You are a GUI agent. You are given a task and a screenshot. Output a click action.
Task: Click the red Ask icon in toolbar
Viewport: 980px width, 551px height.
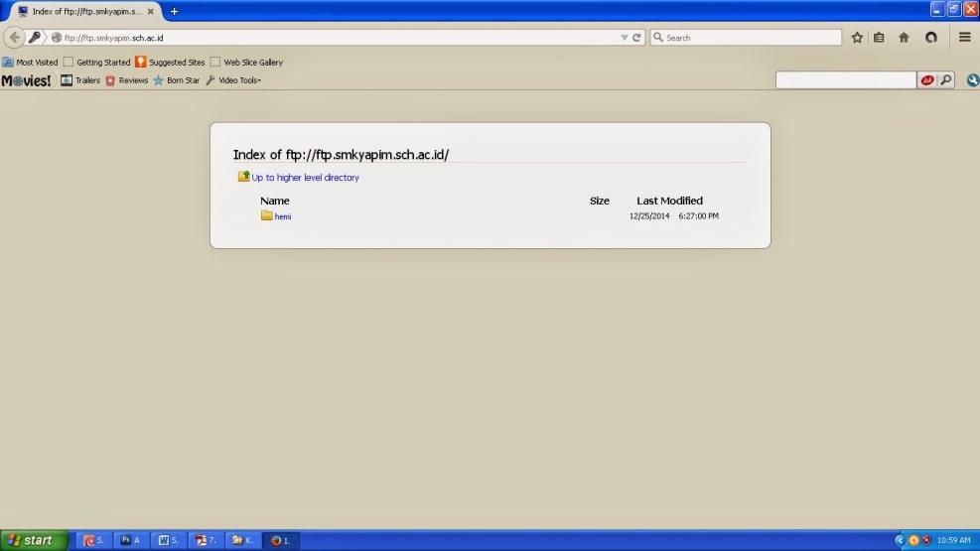click(x=926, y=80)
